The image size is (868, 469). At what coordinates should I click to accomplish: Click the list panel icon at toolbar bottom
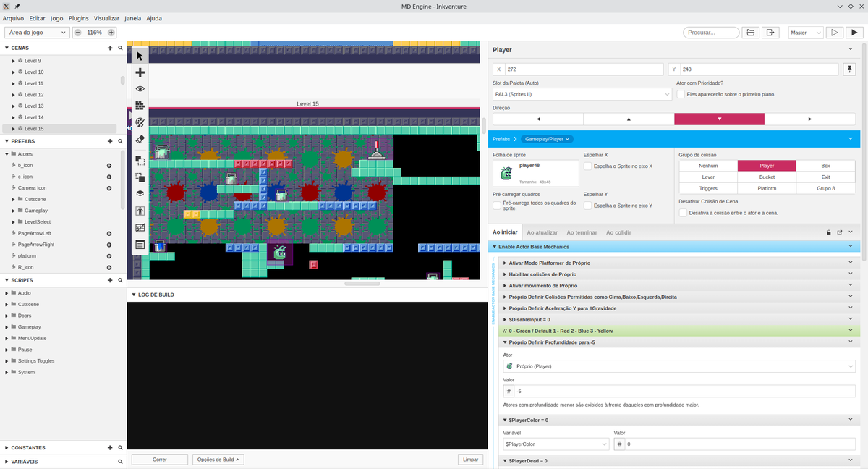[x=140, y=245]
